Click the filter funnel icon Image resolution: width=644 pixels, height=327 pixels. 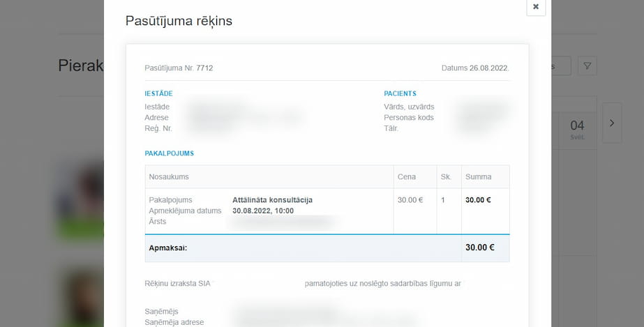(587, 66)
